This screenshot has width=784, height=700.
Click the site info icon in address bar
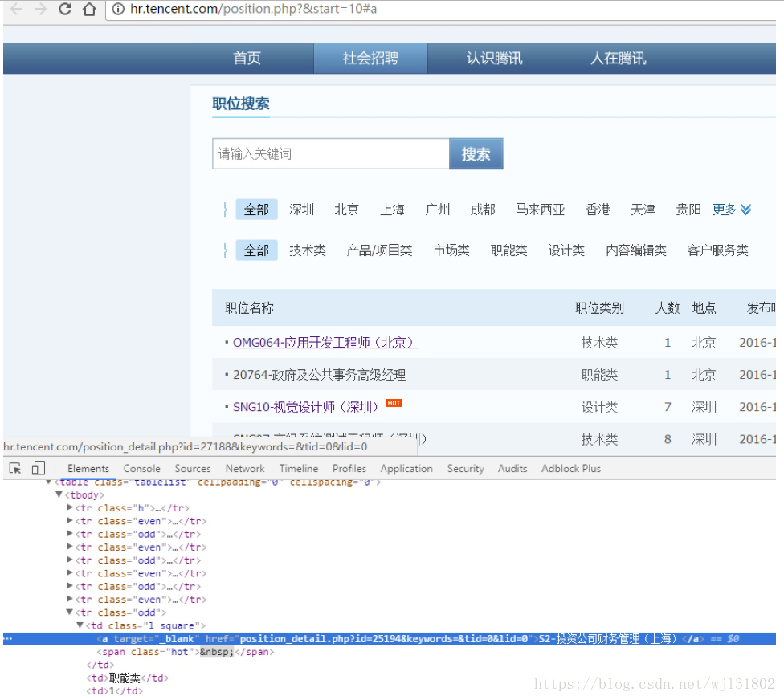[118, 9]
